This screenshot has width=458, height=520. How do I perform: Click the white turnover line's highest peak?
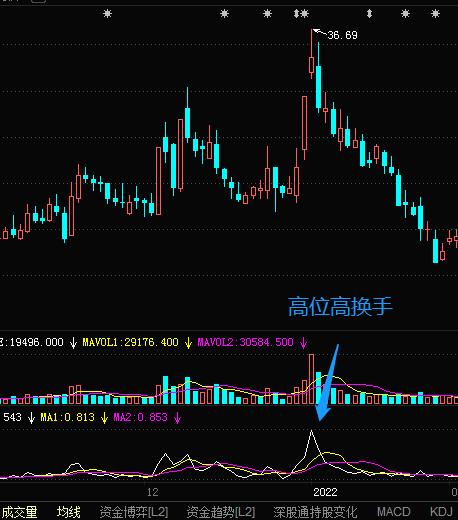pyautogui.click(x=312, y=431)
